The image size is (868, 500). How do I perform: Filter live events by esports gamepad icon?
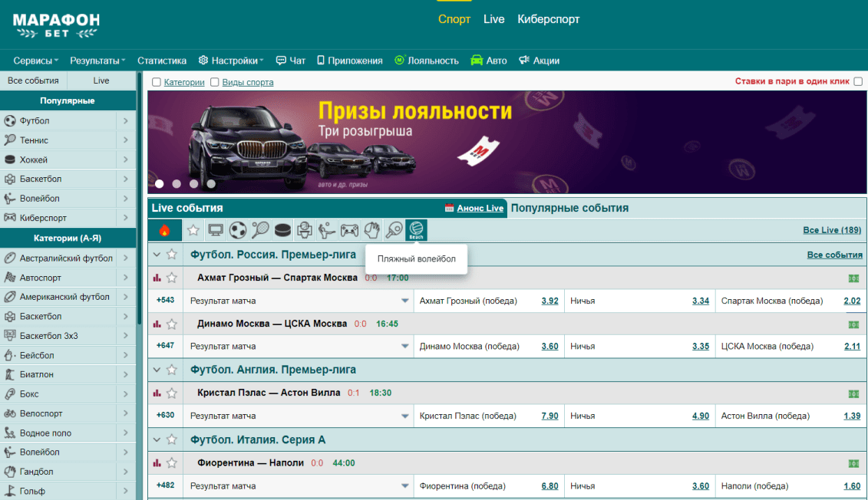[349, 230]
